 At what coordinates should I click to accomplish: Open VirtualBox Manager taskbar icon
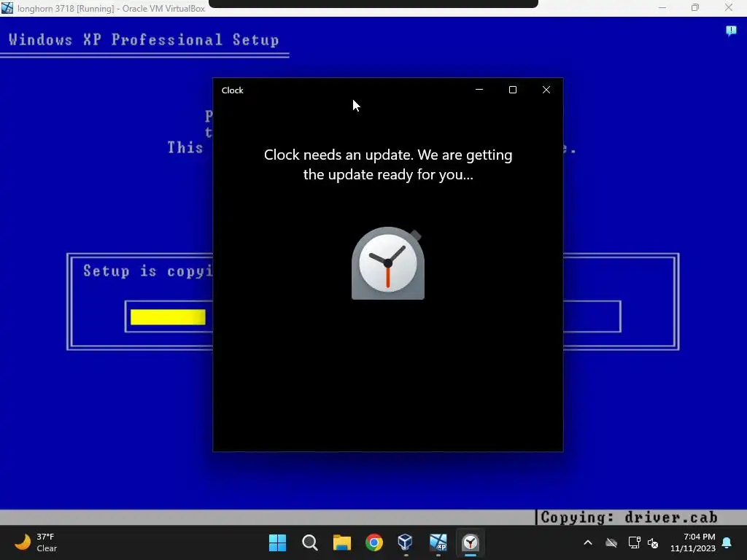406,542
